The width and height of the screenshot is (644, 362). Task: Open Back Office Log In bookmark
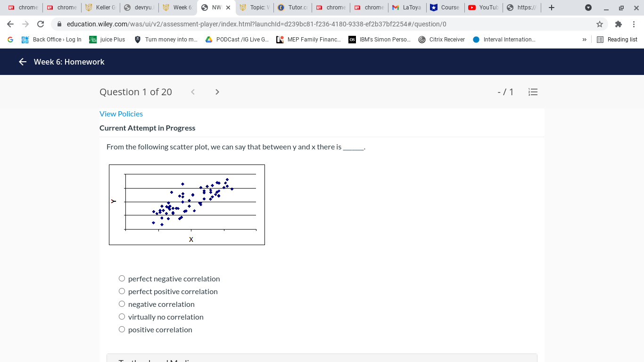[51, 40]
